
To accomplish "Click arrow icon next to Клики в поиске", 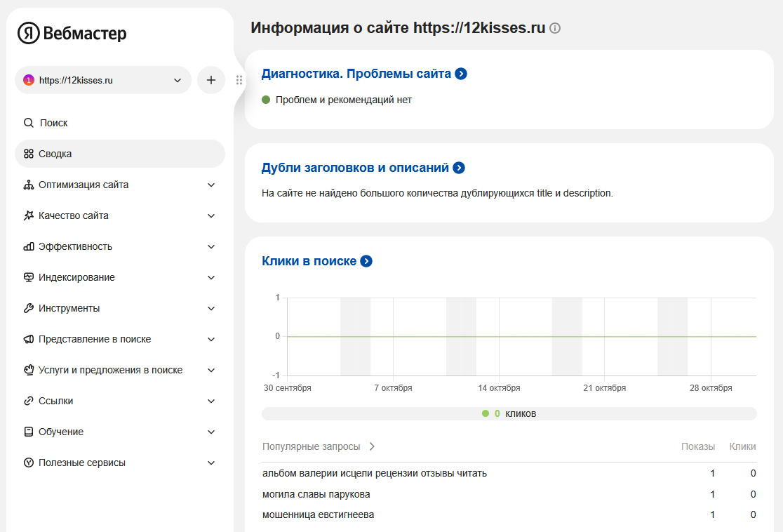I will (366, 261).
